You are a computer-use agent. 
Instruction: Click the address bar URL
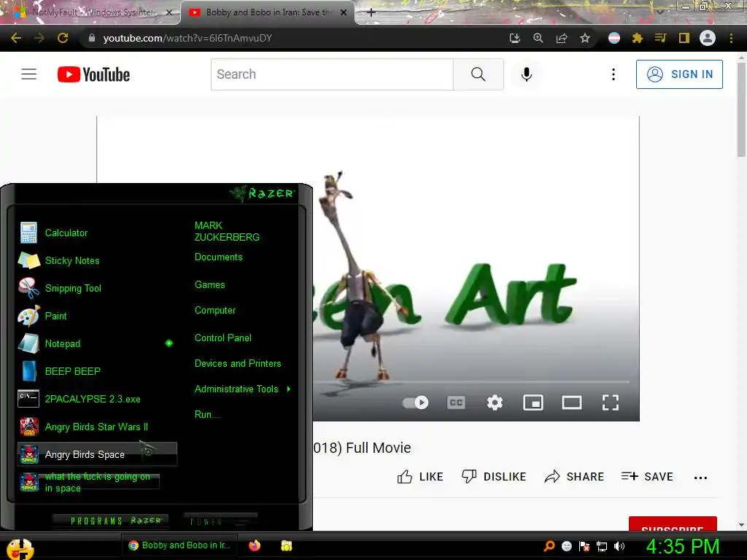click(187, 38)
